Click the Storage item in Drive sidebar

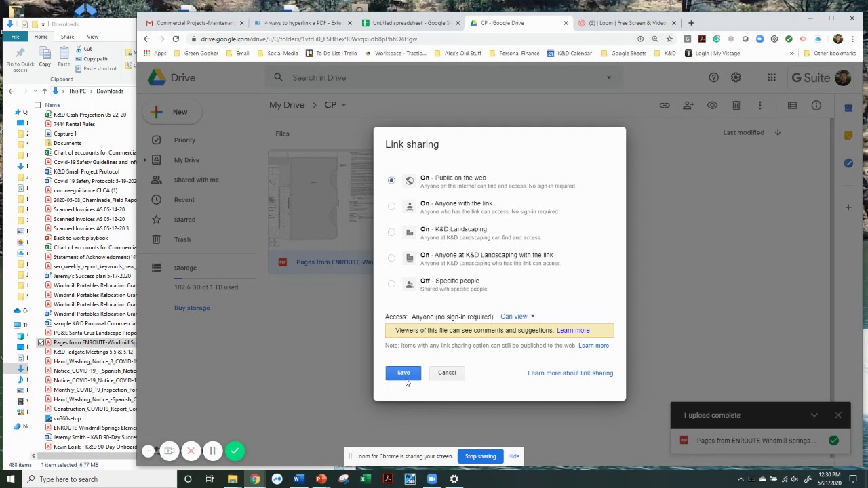185,268
